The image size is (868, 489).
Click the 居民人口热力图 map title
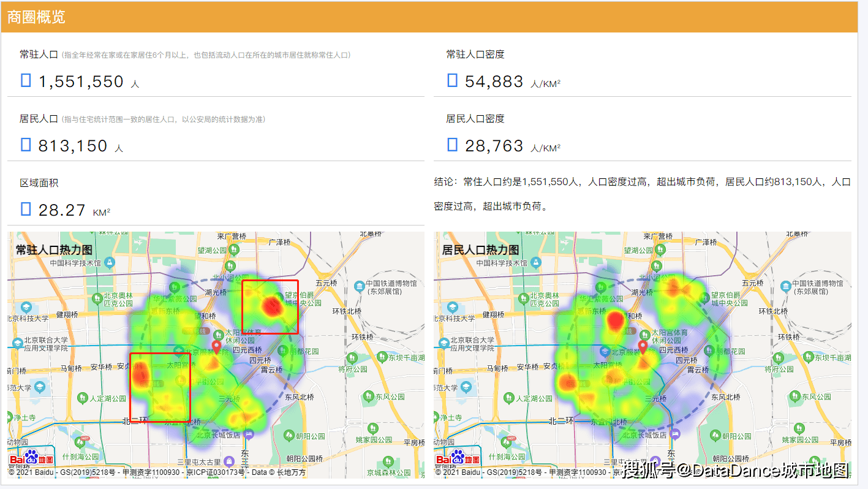[x=481, y=250]
